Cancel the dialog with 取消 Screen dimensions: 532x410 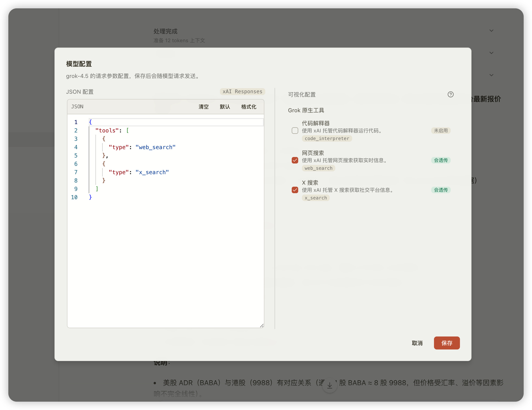click(417, 343)
